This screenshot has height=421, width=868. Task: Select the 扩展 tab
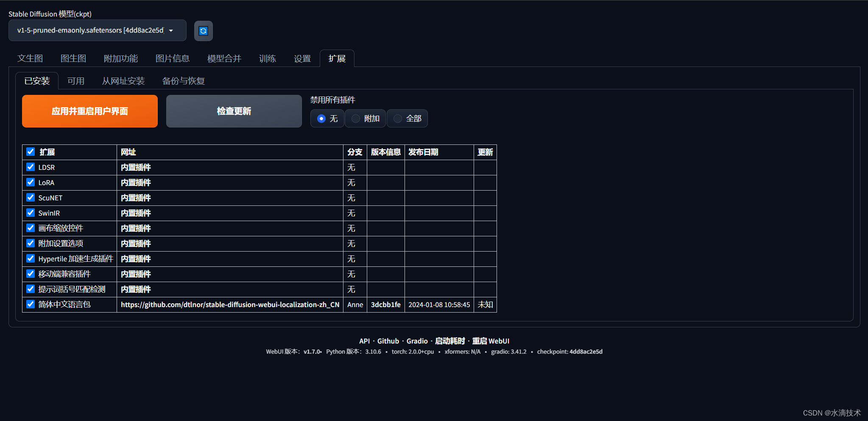[337, 58]
